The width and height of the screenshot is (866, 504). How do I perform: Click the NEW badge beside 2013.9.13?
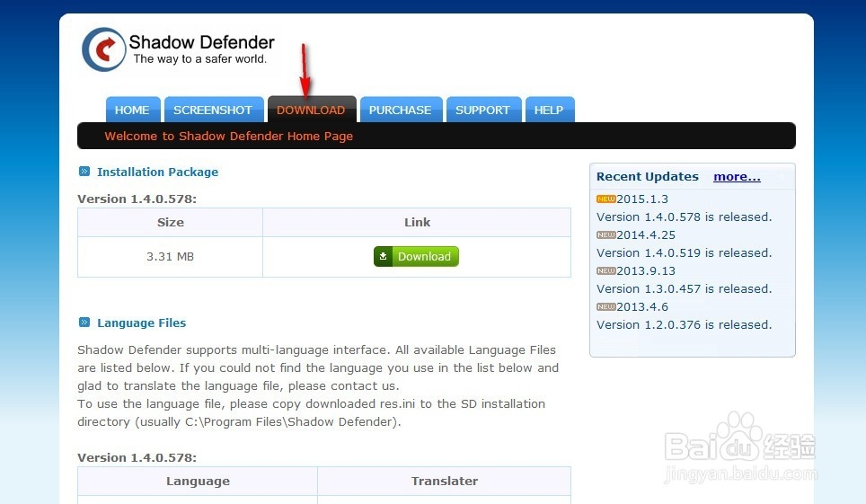[x=605, y=270]
